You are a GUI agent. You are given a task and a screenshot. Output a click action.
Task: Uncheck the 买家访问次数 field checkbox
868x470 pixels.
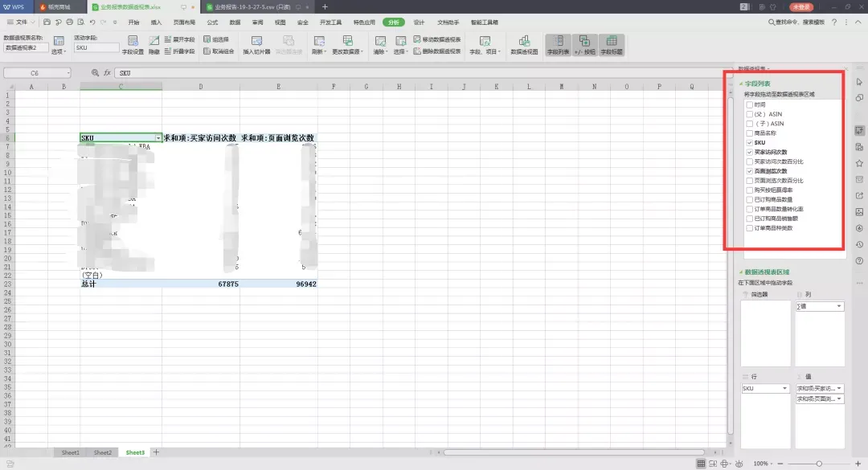(750, 152)
